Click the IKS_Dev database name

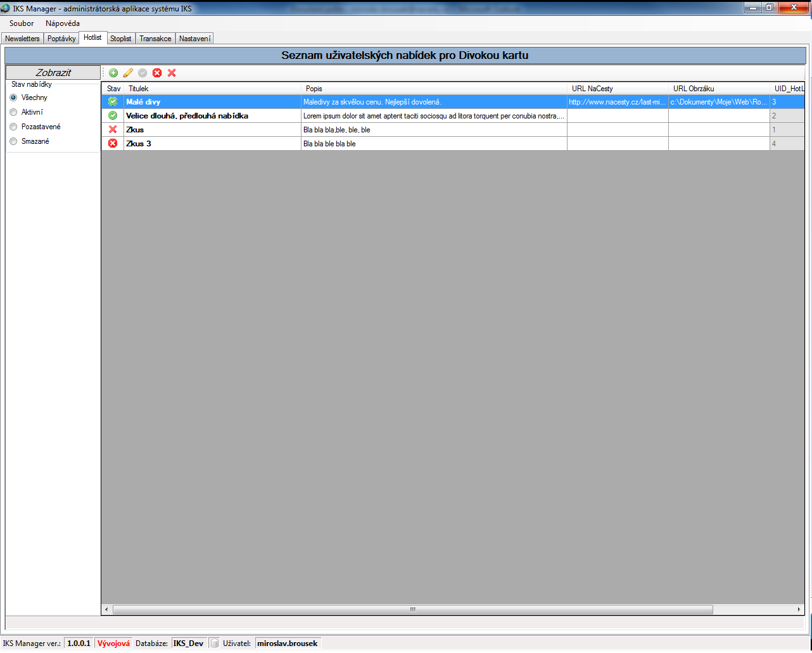[189, 643]
